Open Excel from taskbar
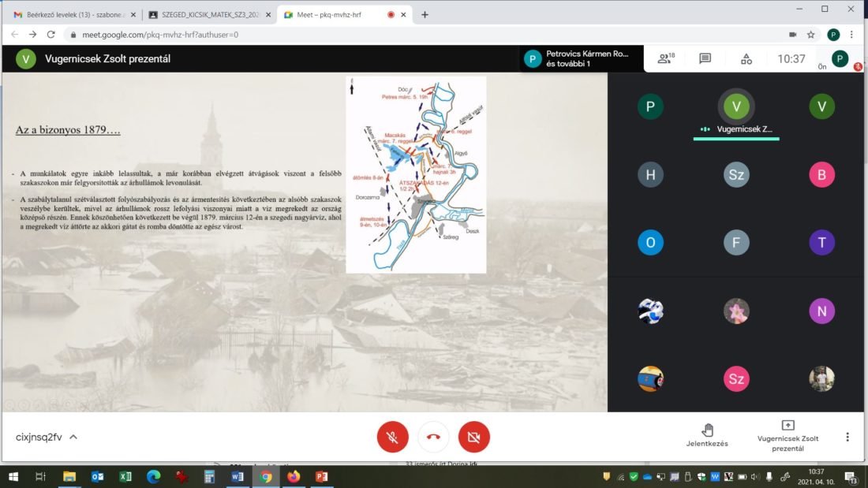The height and width of the screenshot is (488, 868). pos(125,476)
